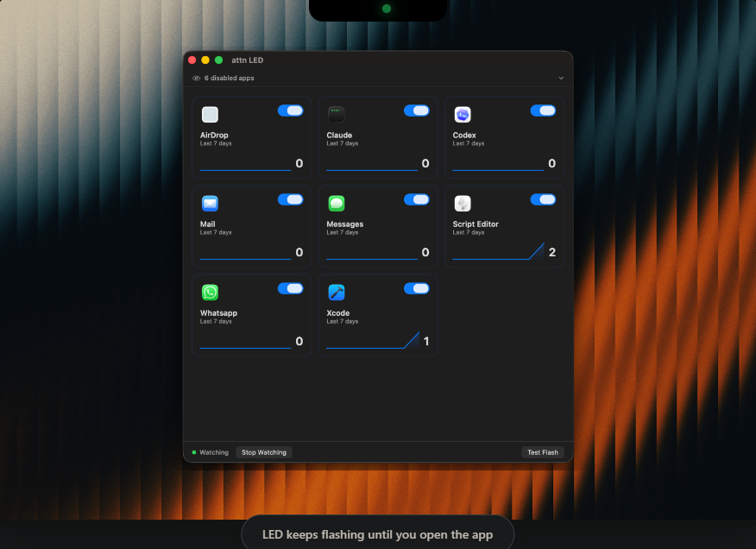
Task: Click the 'Whatsapp' card name
Action: tap(218, 313)
